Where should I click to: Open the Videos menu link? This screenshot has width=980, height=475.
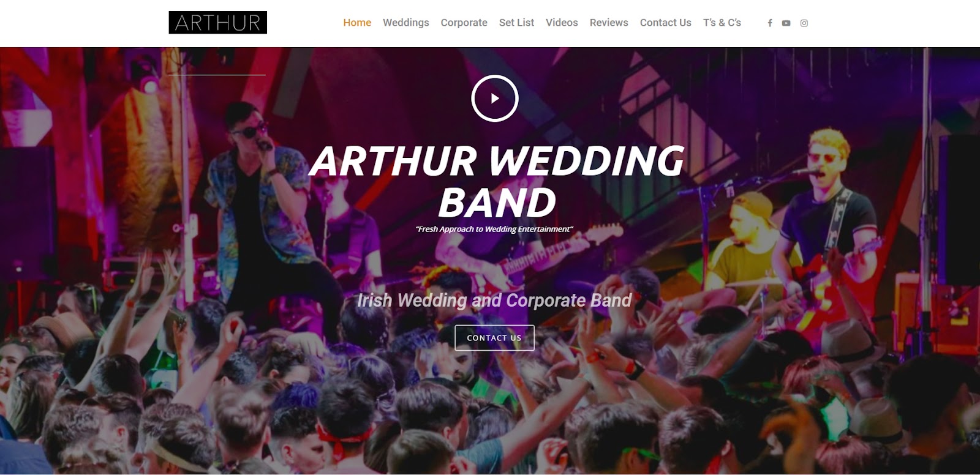click(562, 23)
